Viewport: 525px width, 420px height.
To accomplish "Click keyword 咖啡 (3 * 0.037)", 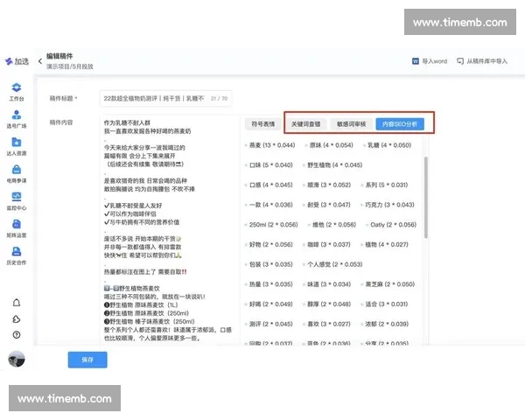I will pyautogui.click(x=329, y=244).
